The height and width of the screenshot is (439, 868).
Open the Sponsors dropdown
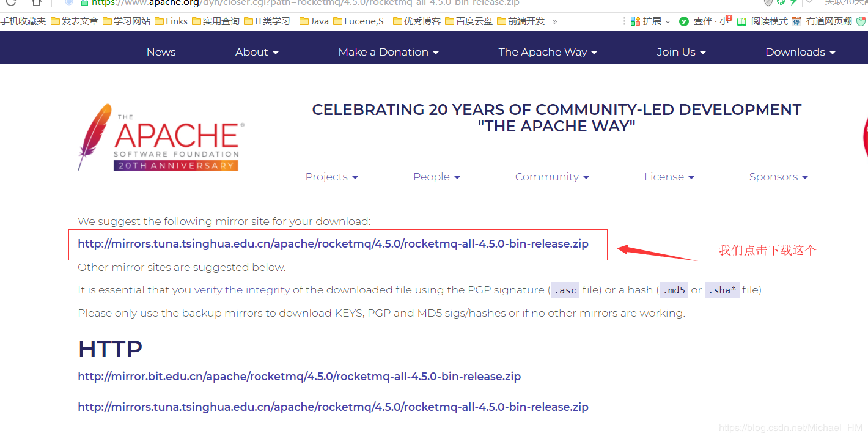pos(779,177)
